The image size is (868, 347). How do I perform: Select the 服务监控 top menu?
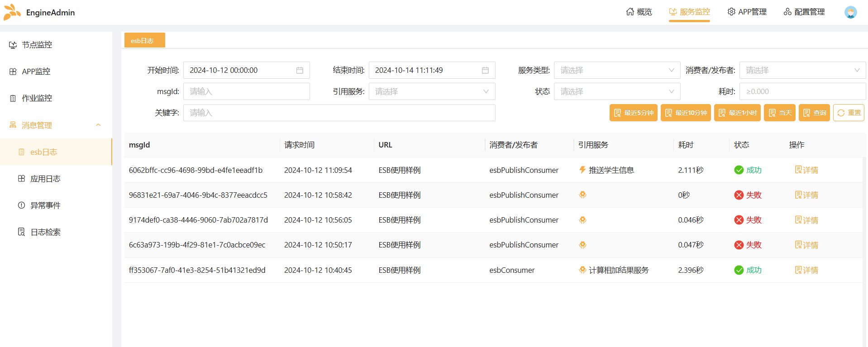tap(689, 12)
